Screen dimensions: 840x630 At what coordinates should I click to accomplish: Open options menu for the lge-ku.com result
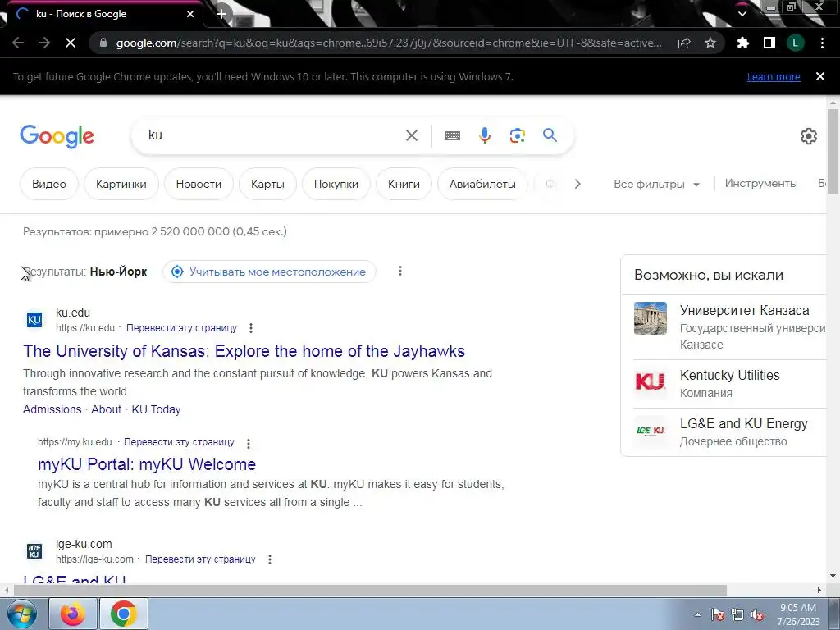coord(269,559)
